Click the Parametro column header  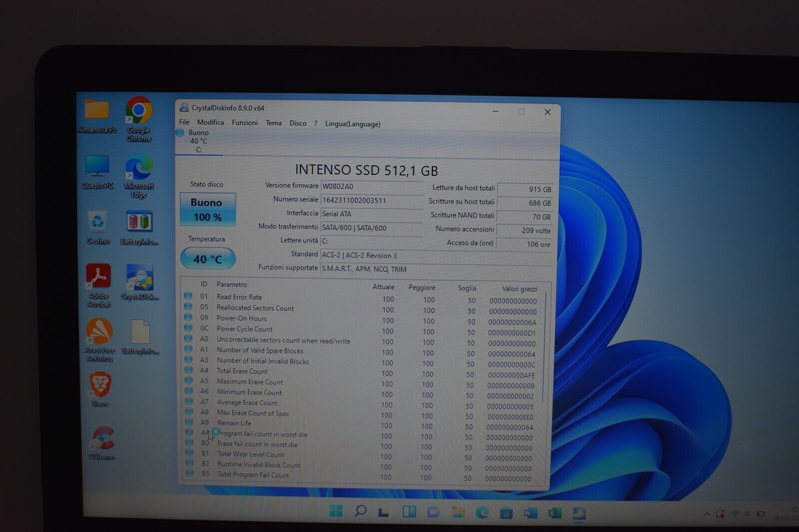point(232,284)
